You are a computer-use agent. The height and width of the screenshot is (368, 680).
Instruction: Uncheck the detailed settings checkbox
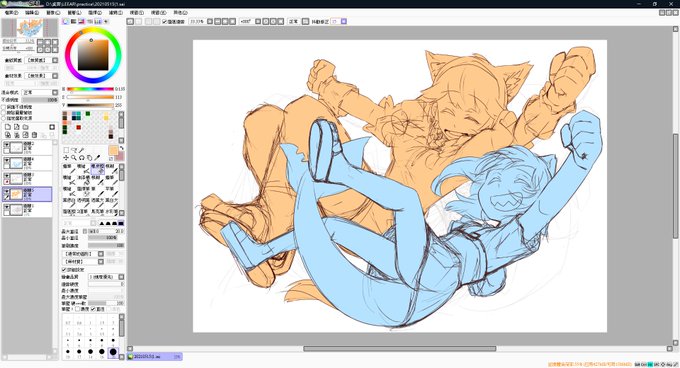[64, 270]
